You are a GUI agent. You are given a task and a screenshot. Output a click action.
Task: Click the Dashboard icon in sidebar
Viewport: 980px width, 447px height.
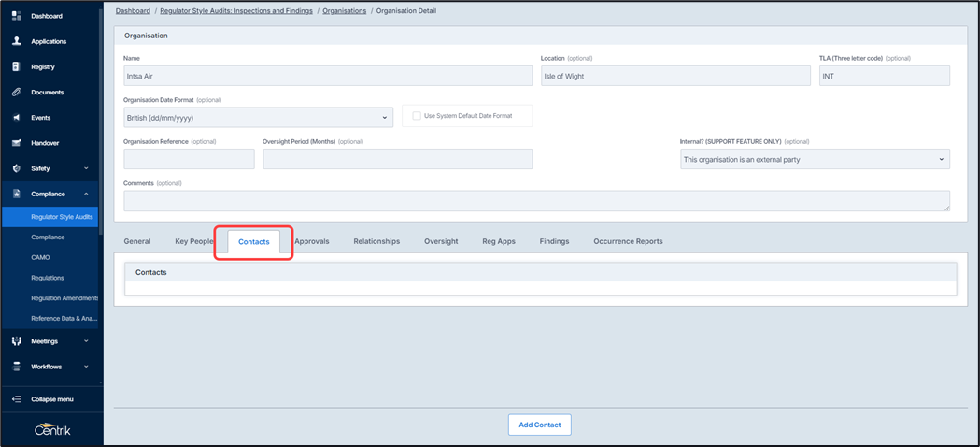click(x=16, y=16)
